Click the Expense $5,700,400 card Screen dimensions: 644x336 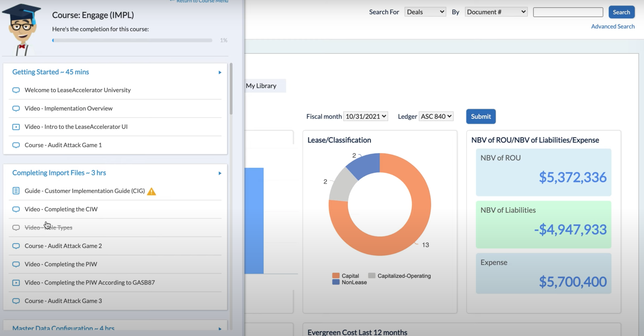(543, 273)
